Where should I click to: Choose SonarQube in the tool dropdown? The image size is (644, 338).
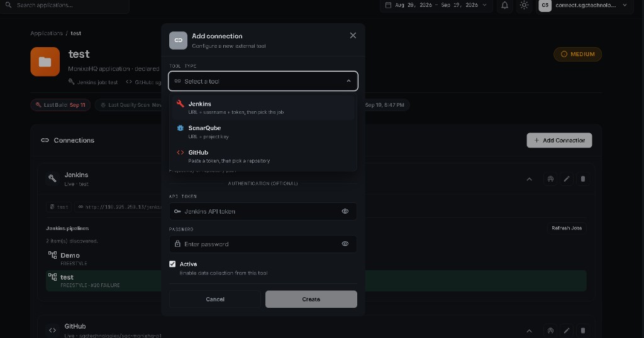[x=263, y=132]
